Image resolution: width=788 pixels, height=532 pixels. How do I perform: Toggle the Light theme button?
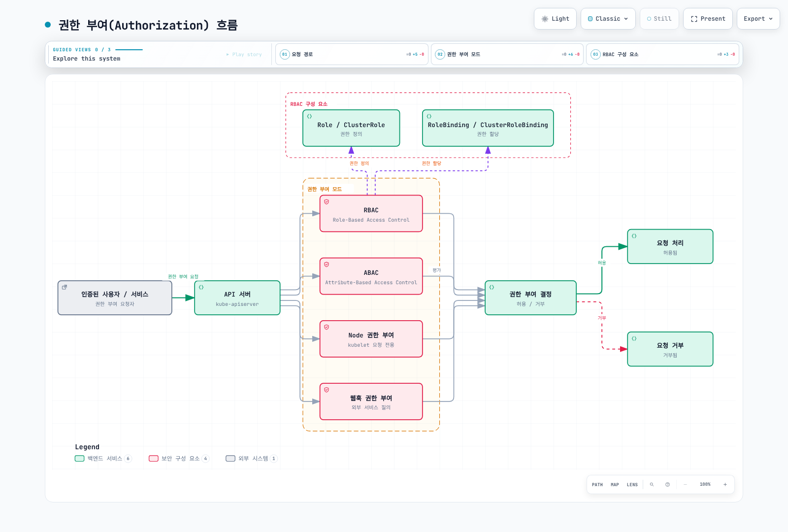[555, 19]
